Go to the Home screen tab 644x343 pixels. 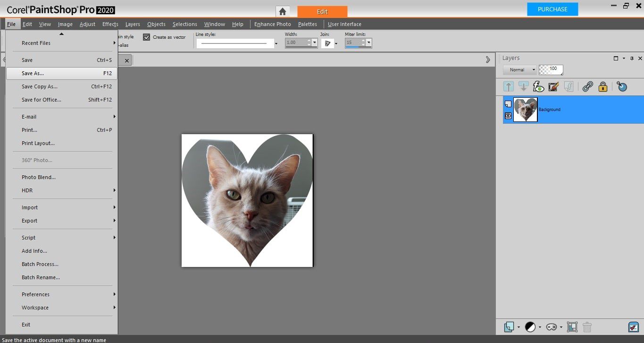click(283, 11)
